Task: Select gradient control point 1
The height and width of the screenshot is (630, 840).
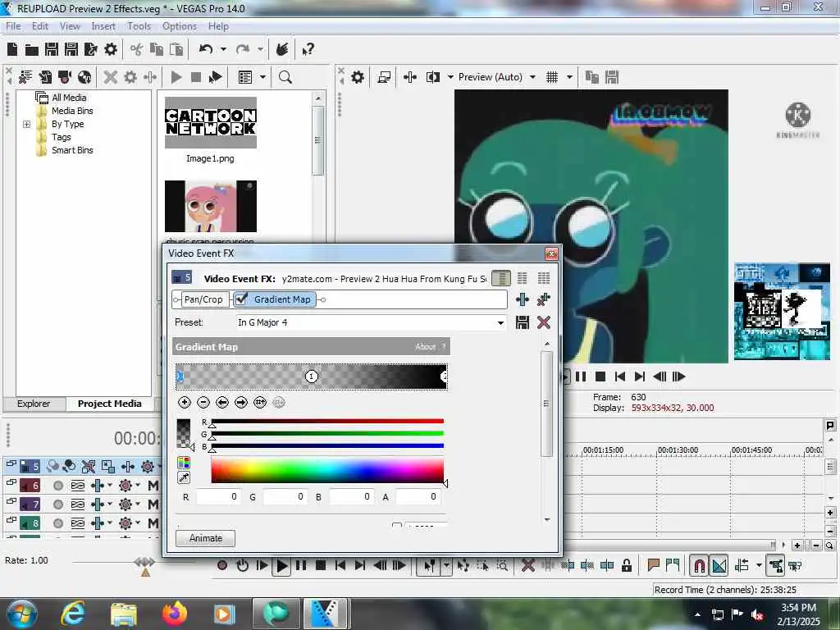Action: 311,377
